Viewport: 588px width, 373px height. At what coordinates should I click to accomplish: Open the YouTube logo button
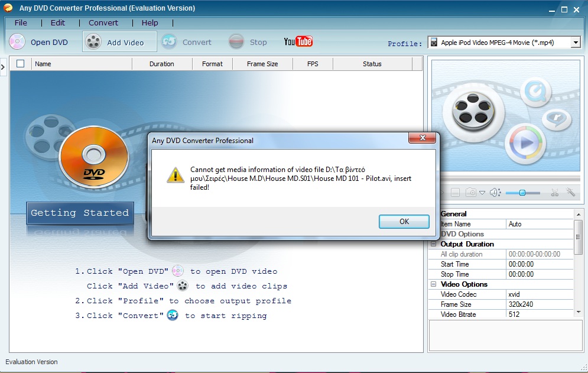298,41
